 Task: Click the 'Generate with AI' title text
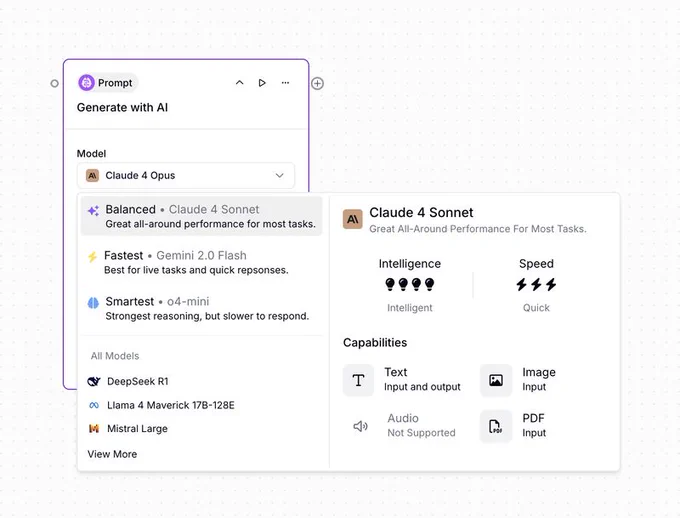pyautogui.click(x=122, y=107)
